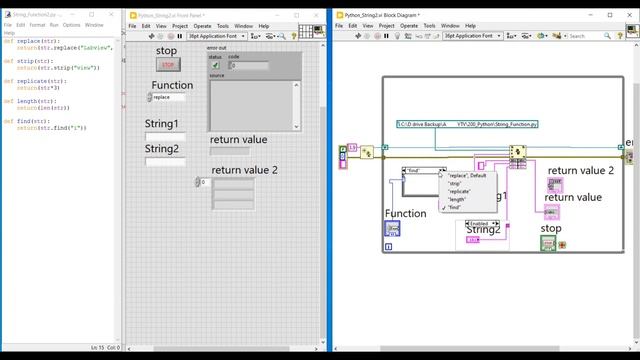Click the Step Out button in Block Diagram
Image resolution: width=640 pixels, height=360 pixels.
point(436,36)
